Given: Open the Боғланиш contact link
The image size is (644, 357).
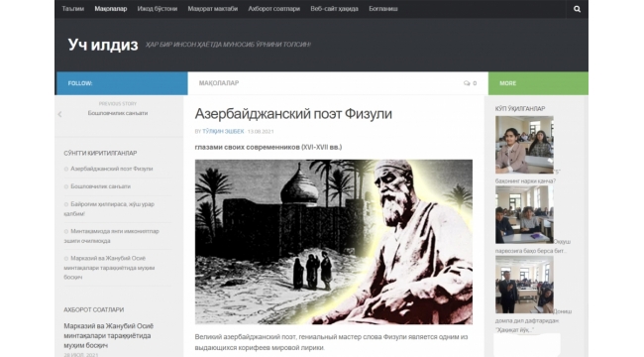Looking at the screenshot, I should [383, 9].
